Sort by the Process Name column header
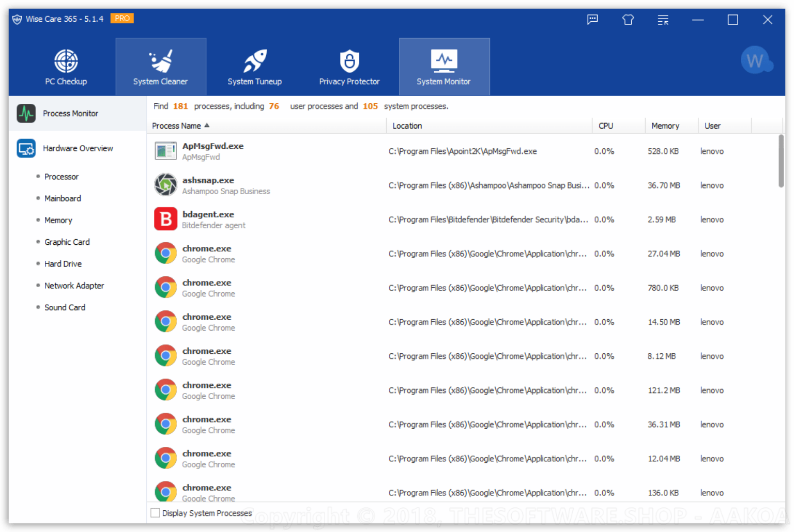The width and height of the screenshot is (794, 532). tap(267, 126)
